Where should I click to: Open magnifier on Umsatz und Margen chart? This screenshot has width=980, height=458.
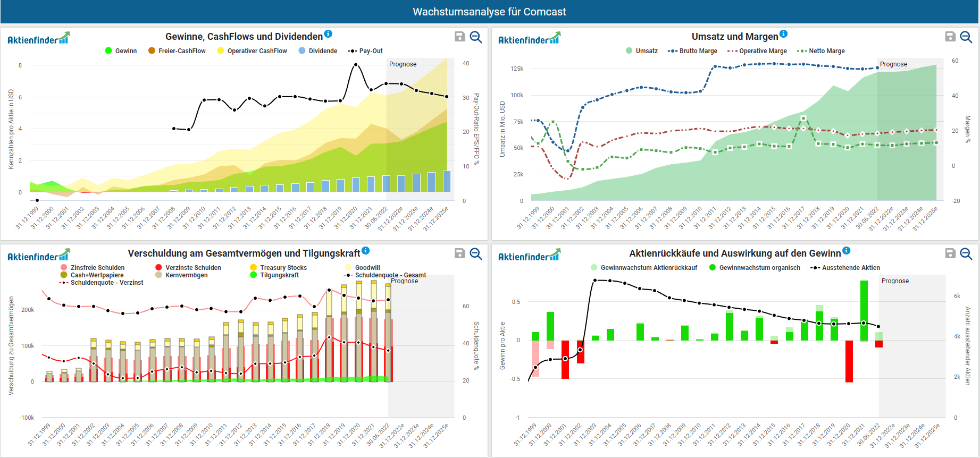[966, 37]
